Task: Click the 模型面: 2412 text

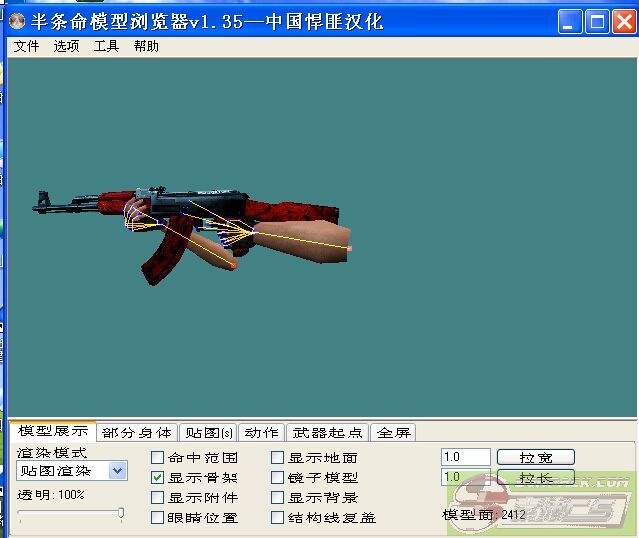Action: 484,515
